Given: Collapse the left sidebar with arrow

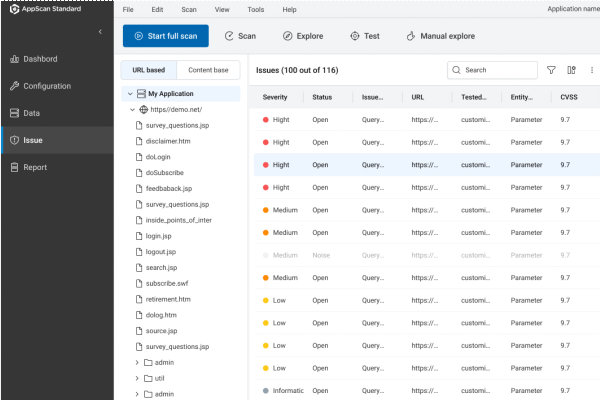Looking at the screenshot, I should coord(100,33).
